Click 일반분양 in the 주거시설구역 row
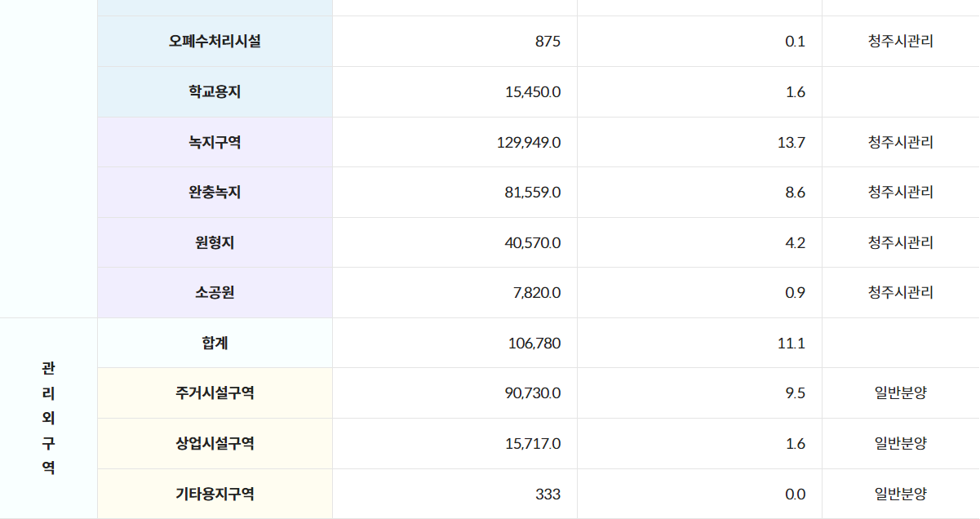The image size is (980, 519). [900, 393]
